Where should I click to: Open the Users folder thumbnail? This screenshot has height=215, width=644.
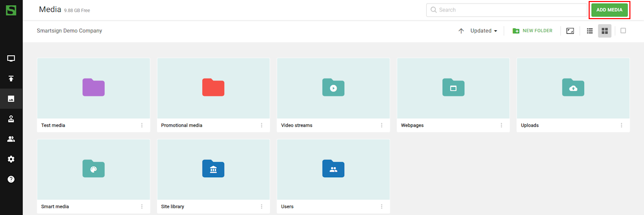pyautogui.click(x=333, y=170)
